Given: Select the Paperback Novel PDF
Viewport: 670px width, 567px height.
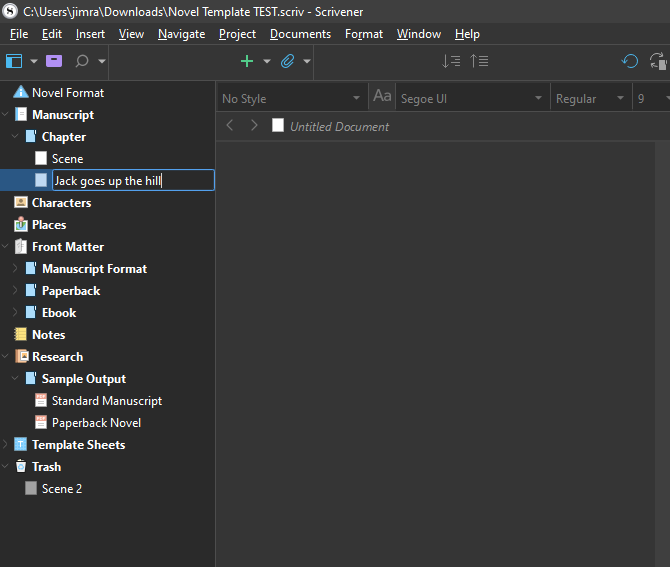Looking at the screenshot, I should (96, 423).
